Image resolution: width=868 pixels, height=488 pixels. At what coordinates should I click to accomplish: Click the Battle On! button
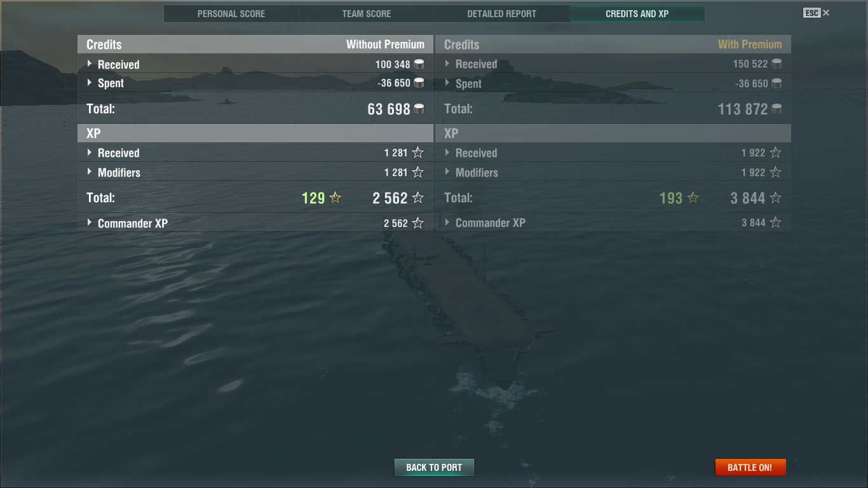(x=750, y=467)
